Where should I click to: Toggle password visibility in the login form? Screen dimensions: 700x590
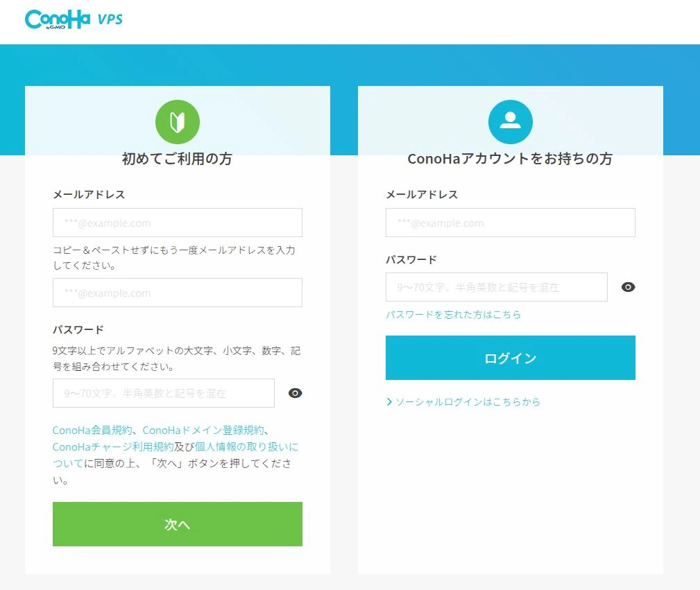[x=628, y=287]
